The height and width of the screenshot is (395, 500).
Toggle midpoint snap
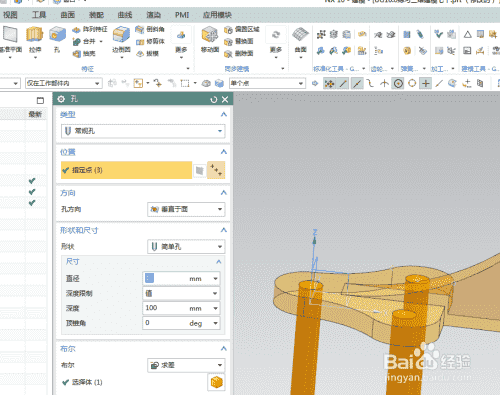[x=357, y=83]
